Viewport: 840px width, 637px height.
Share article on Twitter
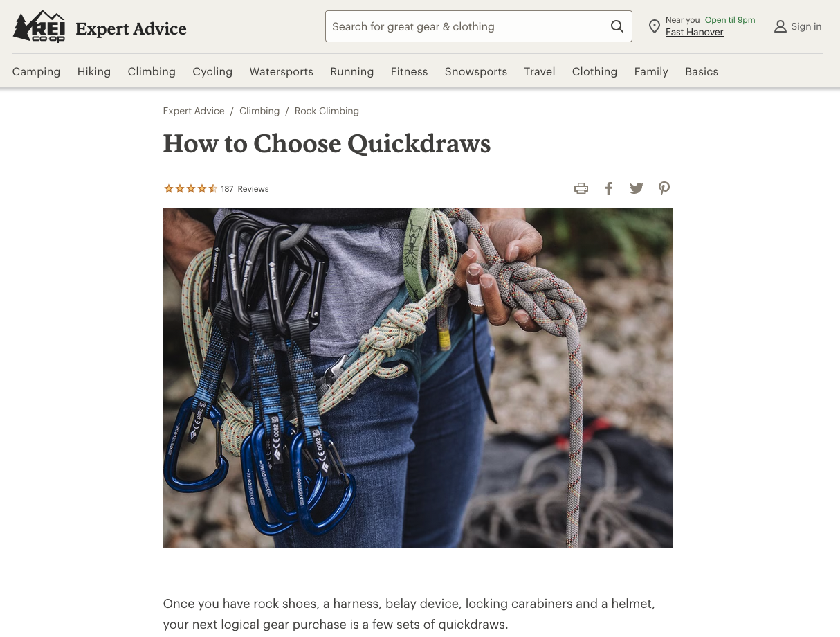pos(637,188)
